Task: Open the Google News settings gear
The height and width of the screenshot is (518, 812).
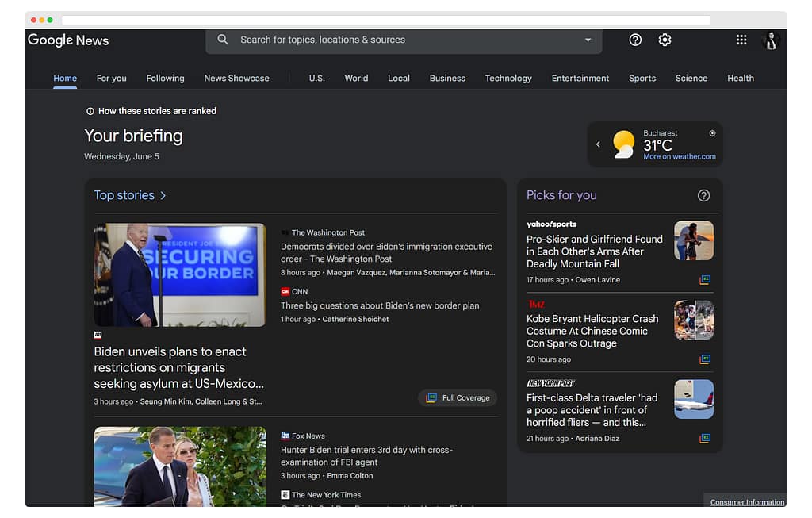Action: [665, 40]
